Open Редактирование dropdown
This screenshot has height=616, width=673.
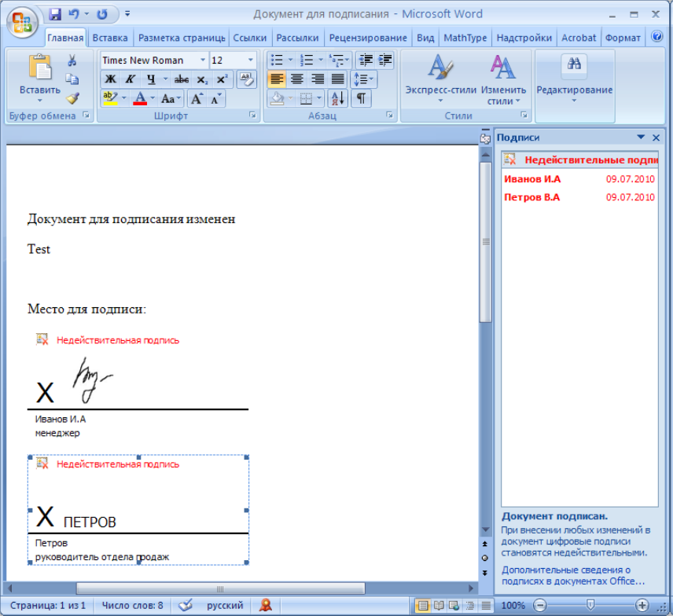(x=574, y=79)
